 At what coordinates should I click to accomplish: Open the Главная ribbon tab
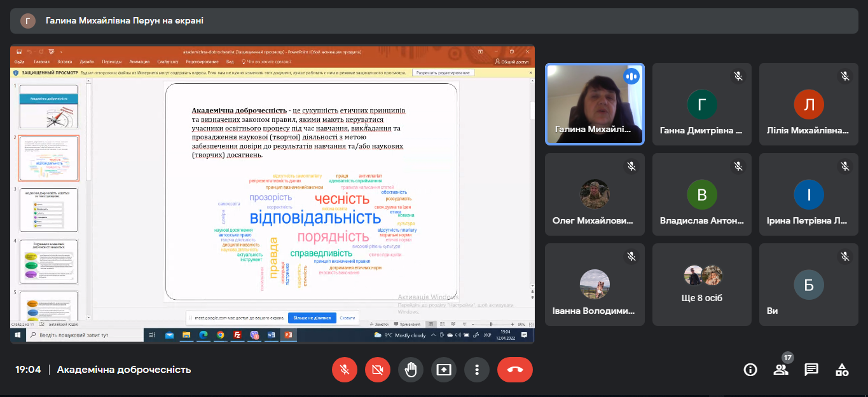pyautogui.click(x=42, y=62)
